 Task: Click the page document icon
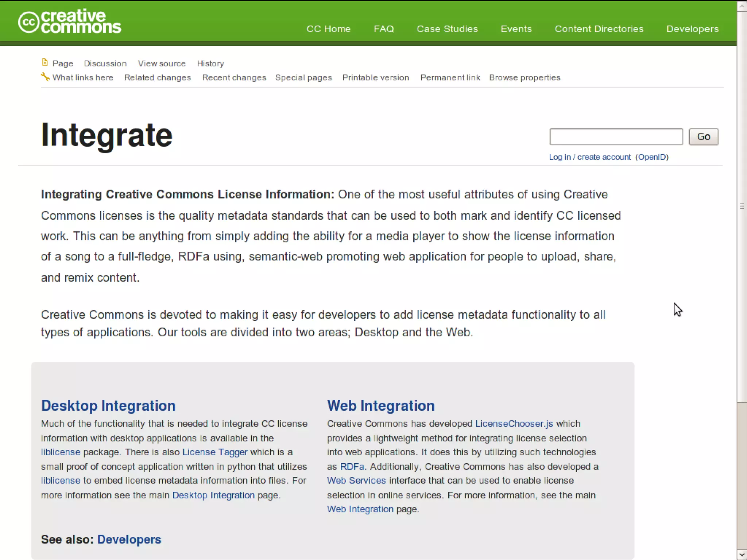pyautogui.click(x=44, y=63)
